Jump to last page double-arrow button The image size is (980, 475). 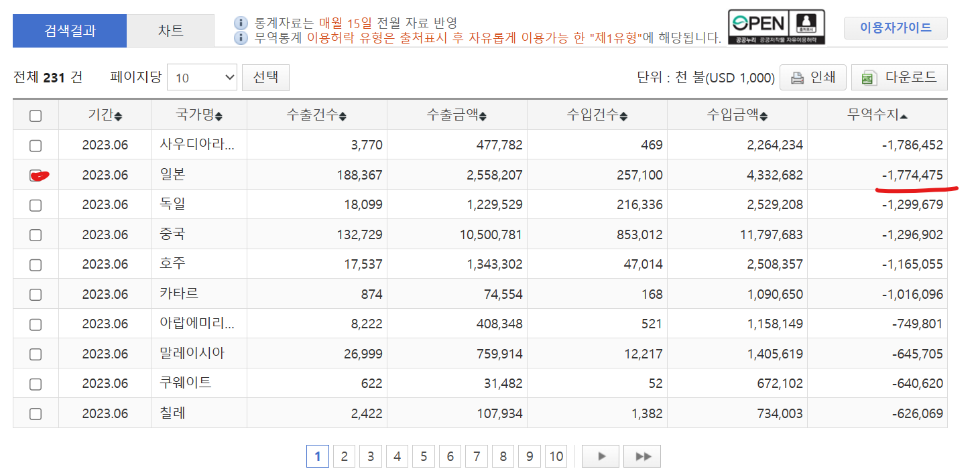pyautogui.click(x=642, y=456)
